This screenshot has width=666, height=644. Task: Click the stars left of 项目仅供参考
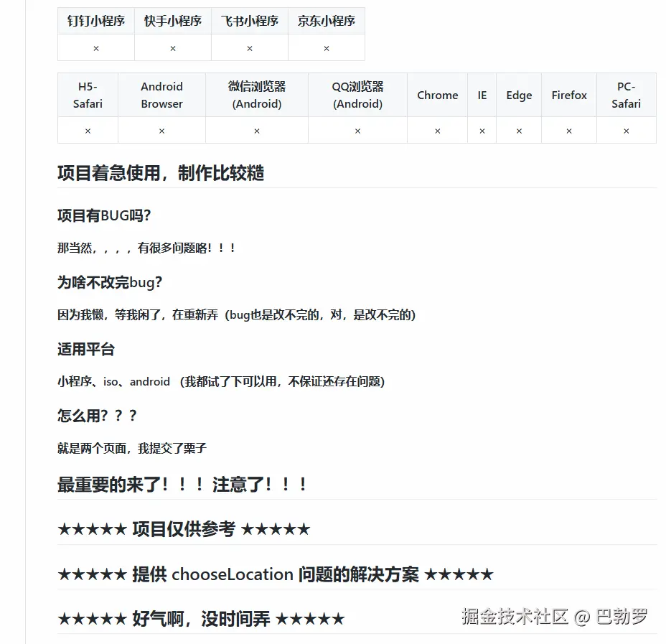92,530
